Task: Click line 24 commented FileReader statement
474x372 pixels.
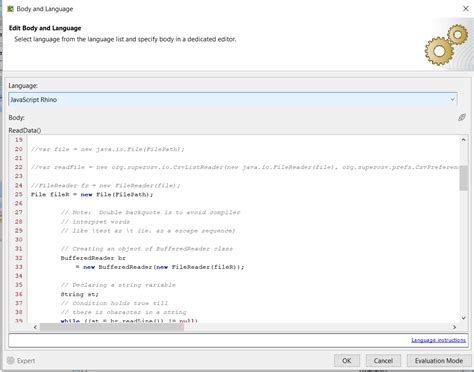Action: click(x=105, y=186)
